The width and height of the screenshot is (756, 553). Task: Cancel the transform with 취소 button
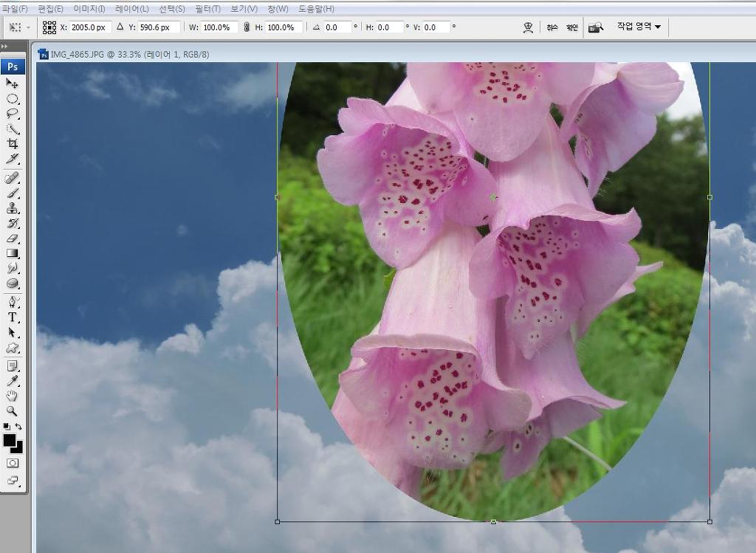552,27
